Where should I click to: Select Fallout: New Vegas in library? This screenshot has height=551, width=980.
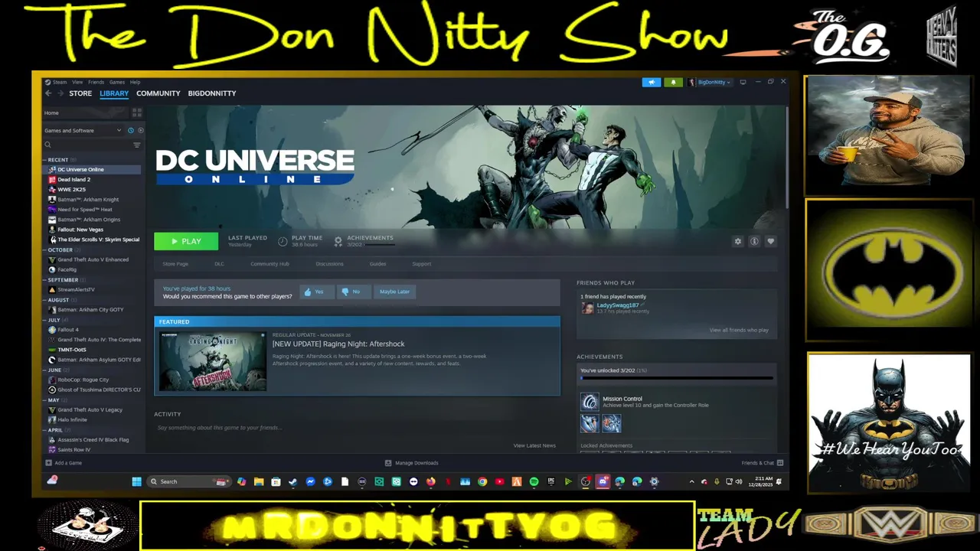(x=80, y=230)
